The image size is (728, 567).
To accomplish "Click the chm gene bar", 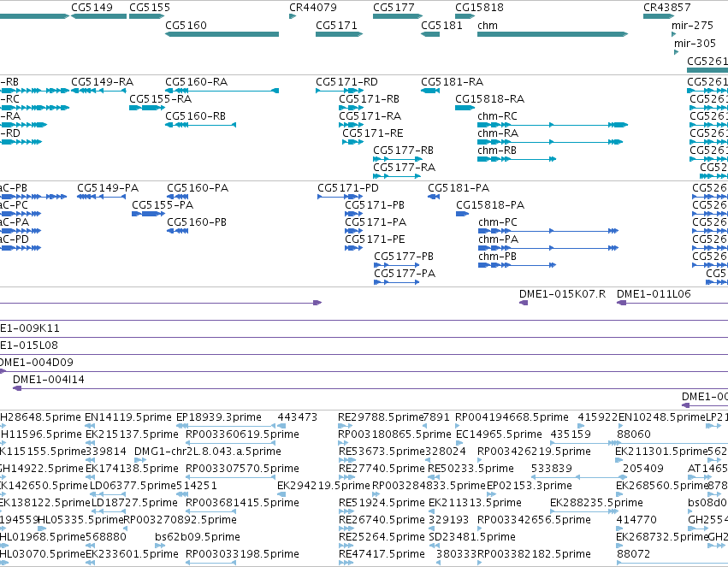I will click(x=553, y=34).
